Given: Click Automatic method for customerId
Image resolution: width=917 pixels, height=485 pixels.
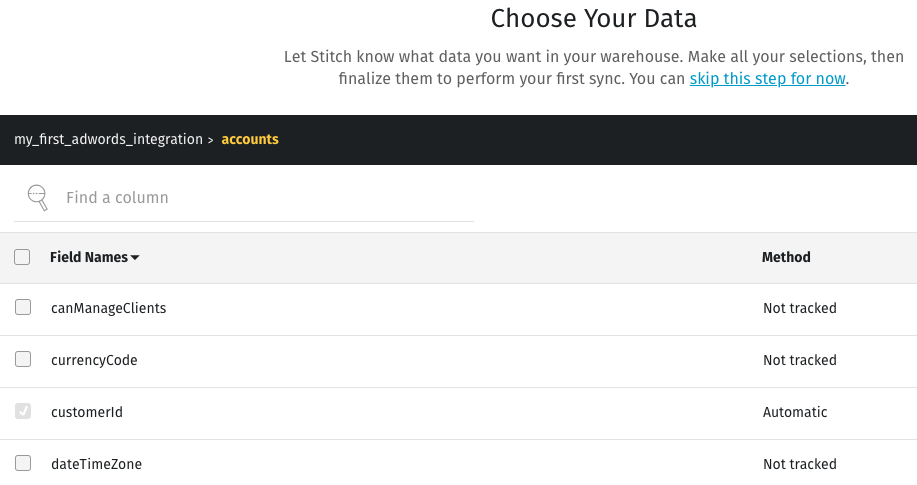Looking at the screenshot, I should 795,412.
